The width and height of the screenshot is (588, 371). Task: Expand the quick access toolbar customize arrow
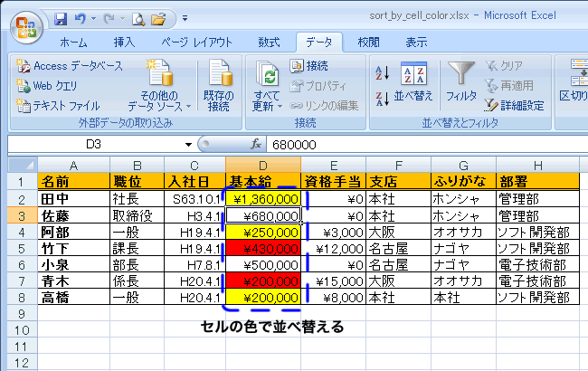coord(185,18)
